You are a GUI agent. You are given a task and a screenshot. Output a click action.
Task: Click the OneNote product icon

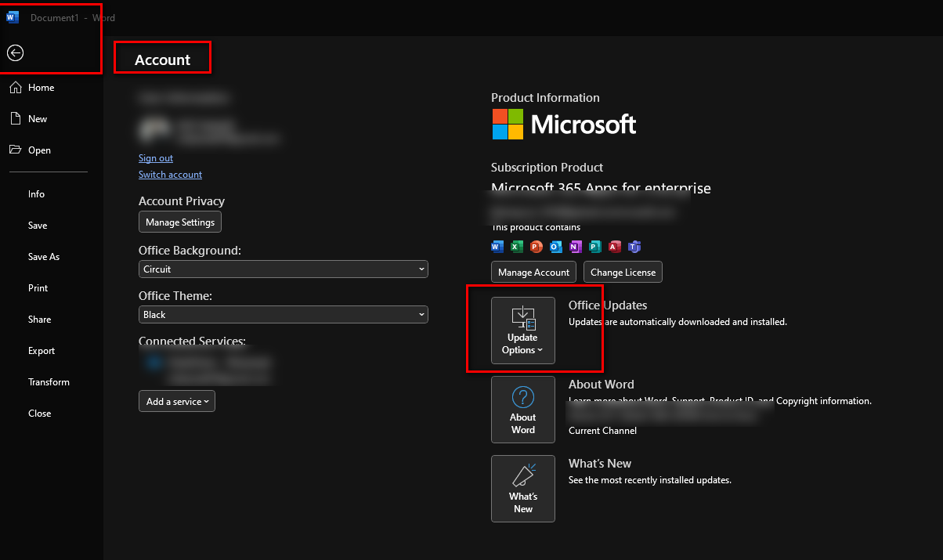click(x=576, y=247)
